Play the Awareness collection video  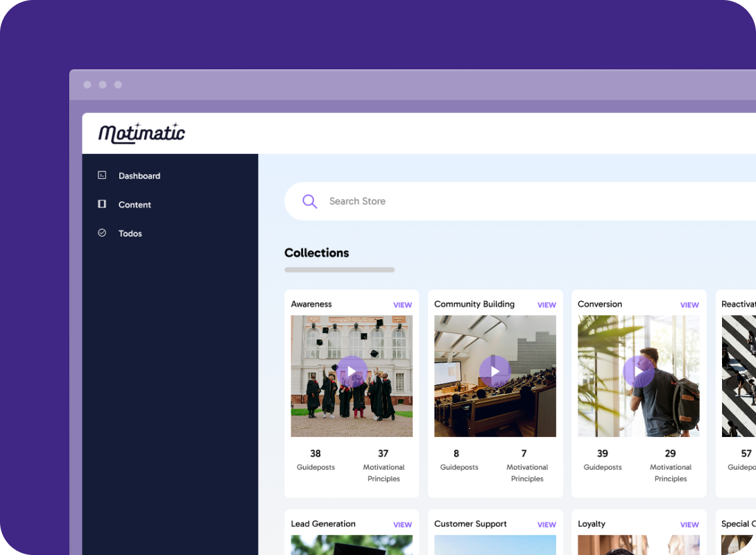pyautogui.click(x=352, y=371)
